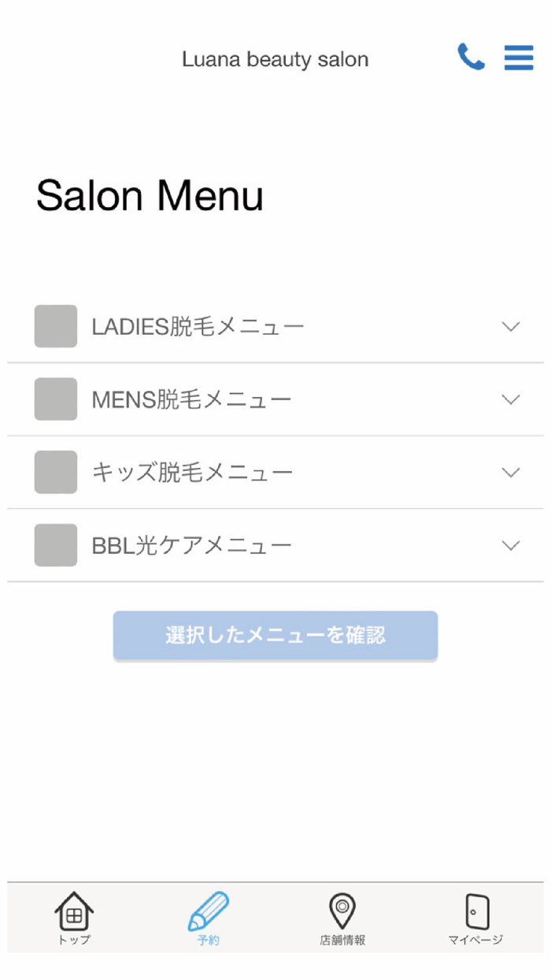Click the LADIES脱毛メニュー label text
The height and width of the screenshot is (980, 551).
click(198, 327)
